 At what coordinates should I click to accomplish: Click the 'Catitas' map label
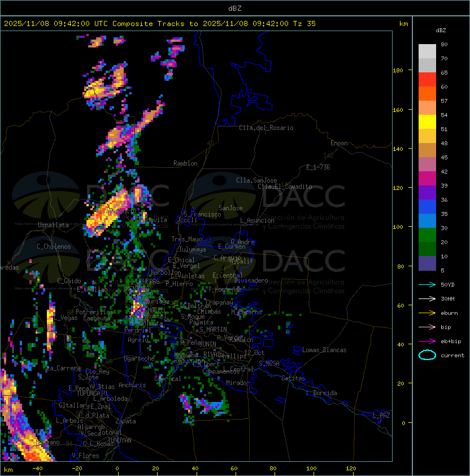[x=293, y=379]
